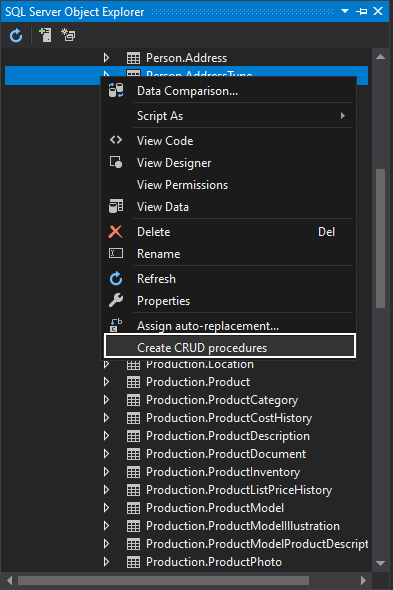Click the Data Comparison menu icon

tap(116, 91)
